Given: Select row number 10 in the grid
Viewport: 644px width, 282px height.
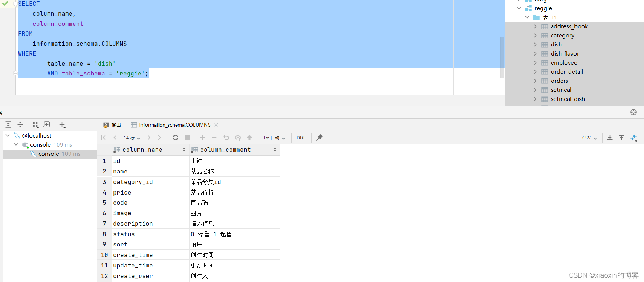Looking at the screenshot, I should [104, 255].
